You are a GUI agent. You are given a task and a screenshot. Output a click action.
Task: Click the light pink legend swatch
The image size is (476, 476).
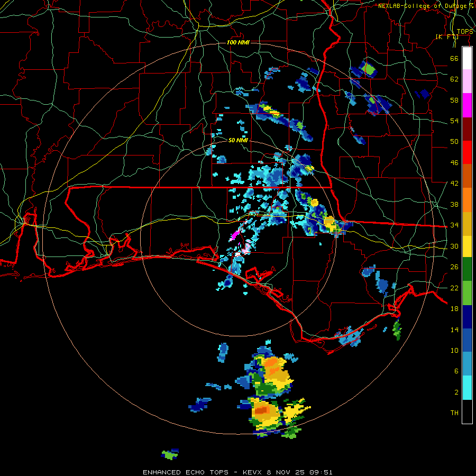(x=467, y=81)
